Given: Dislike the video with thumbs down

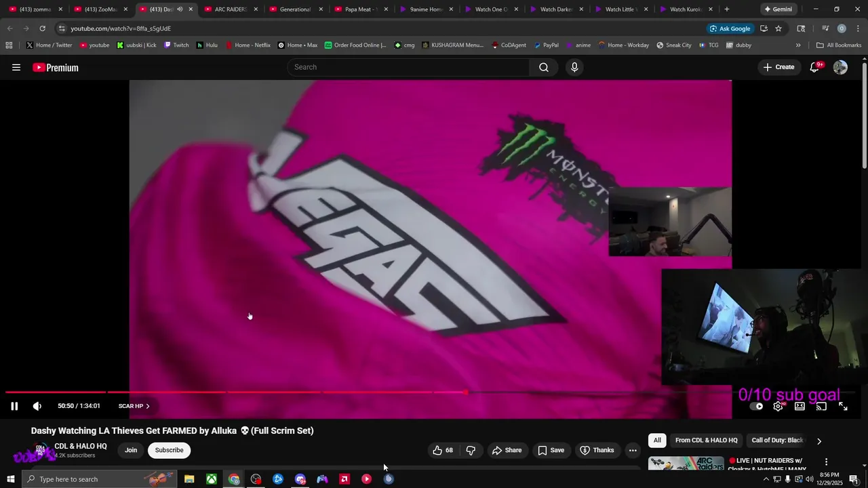Looking at the screenshot, I should pos(471,450).
